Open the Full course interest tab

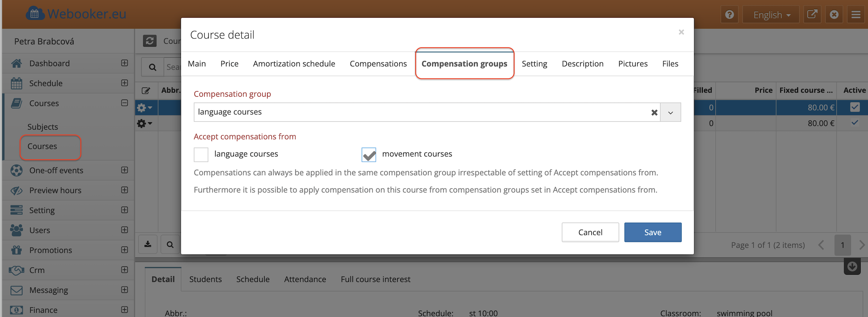[x=375, y=279]
